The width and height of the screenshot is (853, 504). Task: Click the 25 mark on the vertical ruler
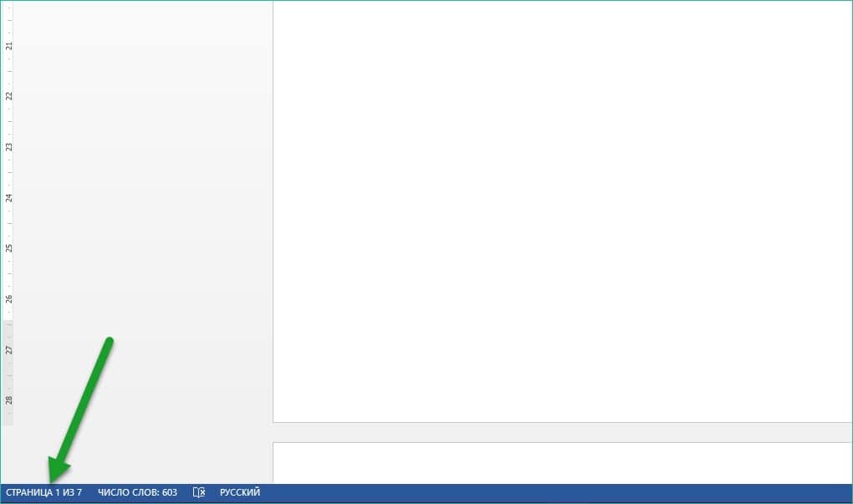8,248
